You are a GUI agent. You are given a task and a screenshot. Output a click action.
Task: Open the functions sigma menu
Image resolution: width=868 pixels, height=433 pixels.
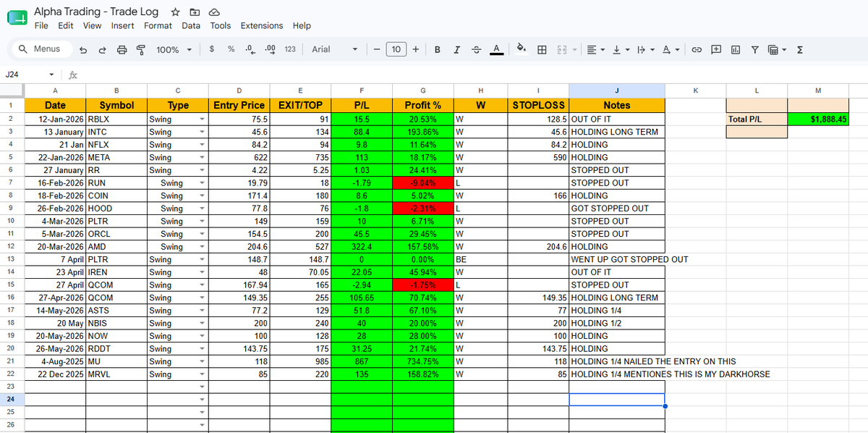[x=800, y=49]
